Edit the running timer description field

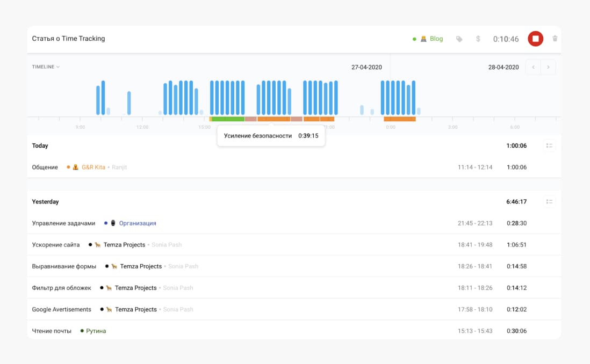(x=218, y=39)
